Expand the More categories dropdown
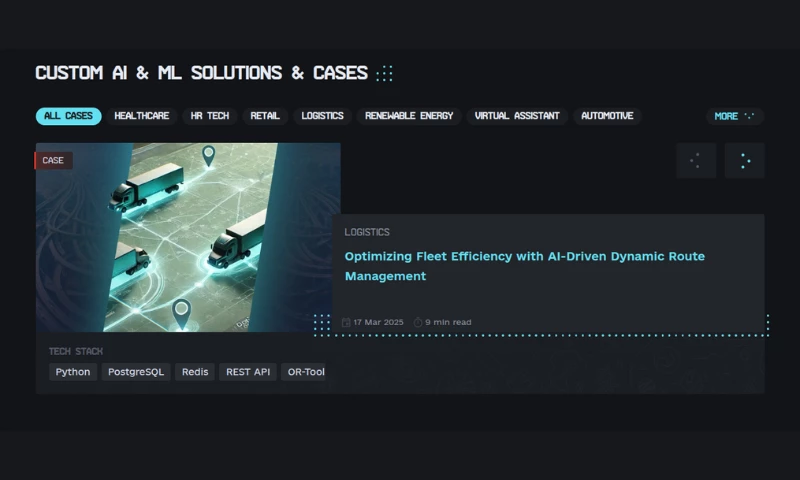The width and height of the screenshot is (800, 480). click(734, 116)
